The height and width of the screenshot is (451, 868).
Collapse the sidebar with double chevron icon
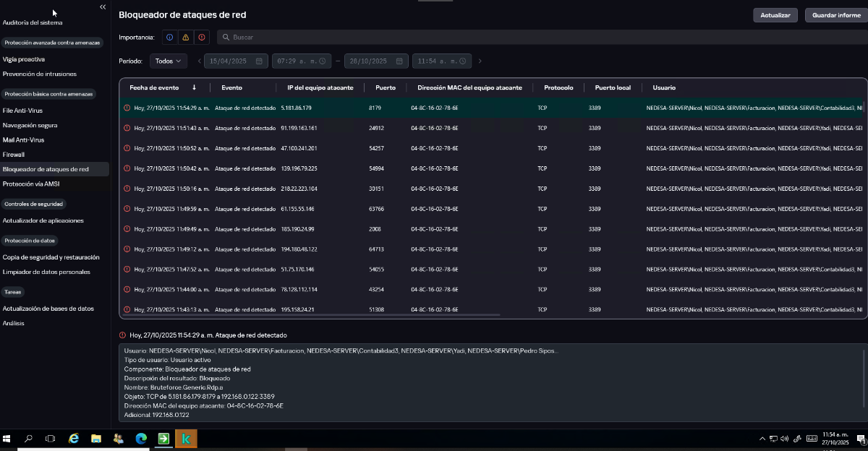point(103,7)
